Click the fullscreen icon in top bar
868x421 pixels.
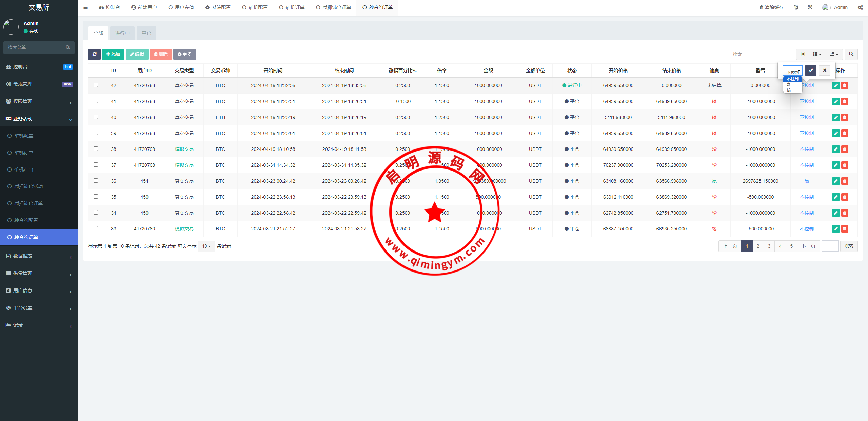click(x=810, y=7)
